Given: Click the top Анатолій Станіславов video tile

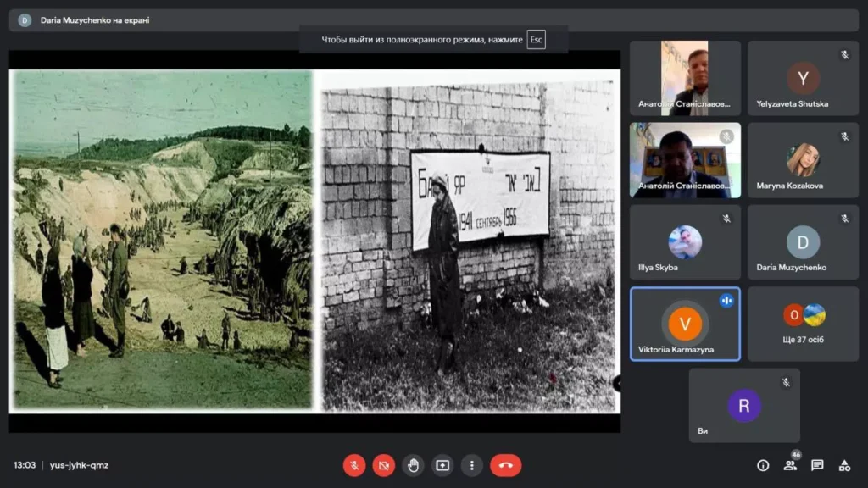Looking at the screenshot, I should [685, 78].
